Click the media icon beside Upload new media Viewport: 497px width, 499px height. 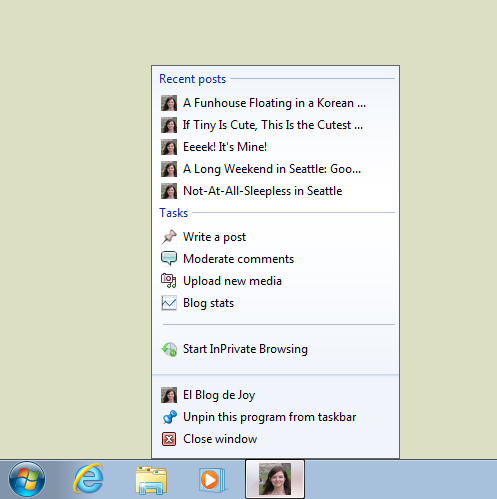(169, 281)
